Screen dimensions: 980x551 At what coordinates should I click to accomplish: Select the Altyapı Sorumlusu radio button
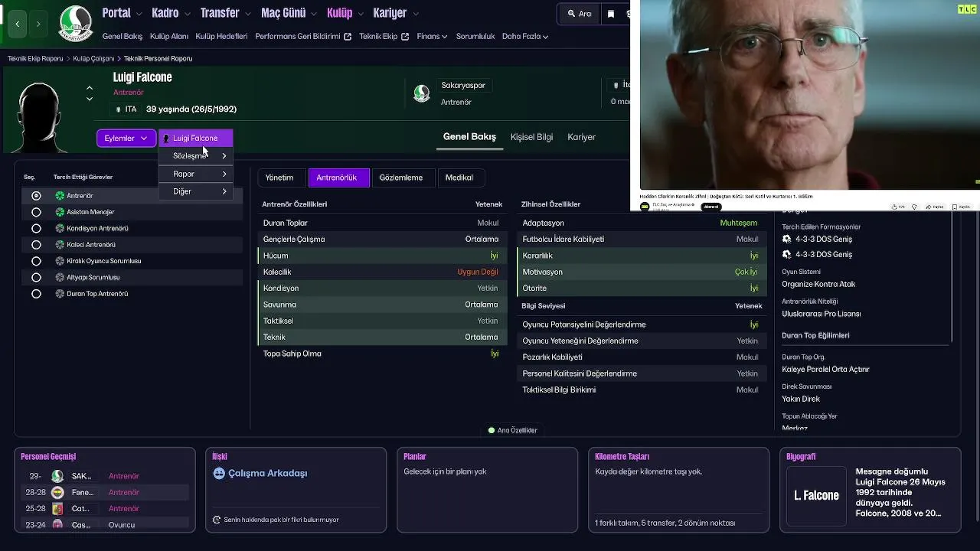coord(36,277)
